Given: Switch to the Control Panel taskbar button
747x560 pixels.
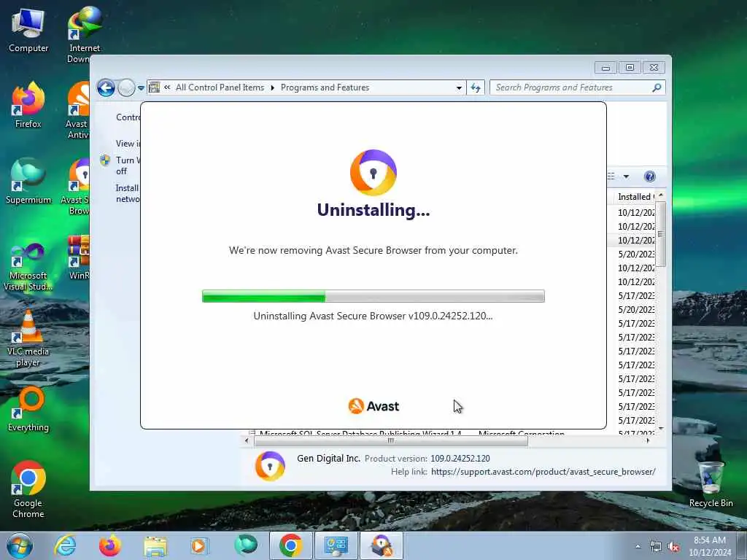Looking at the screenshot, I should (336, 545).
